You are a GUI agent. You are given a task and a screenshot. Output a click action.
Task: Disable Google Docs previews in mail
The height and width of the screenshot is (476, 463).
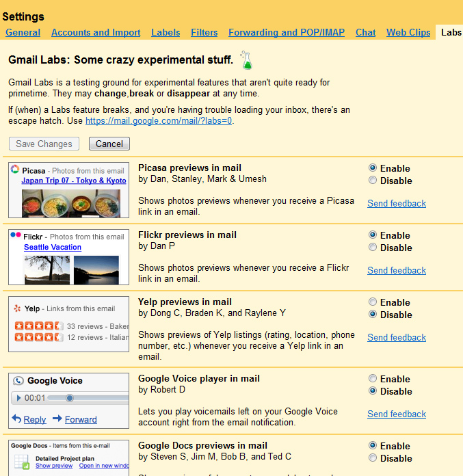pyautogui.click(x=373, y=458)
